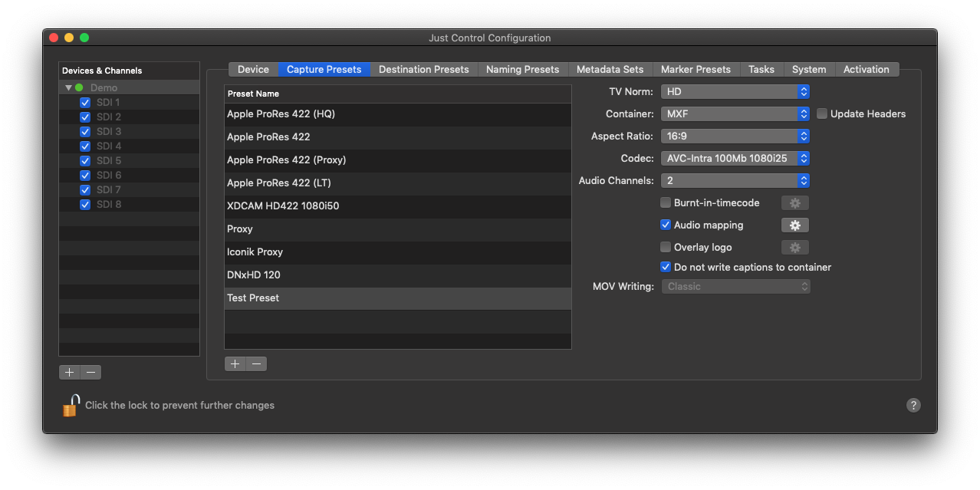
Task: Select the Test Preset row
Action: tap(398, 298)
